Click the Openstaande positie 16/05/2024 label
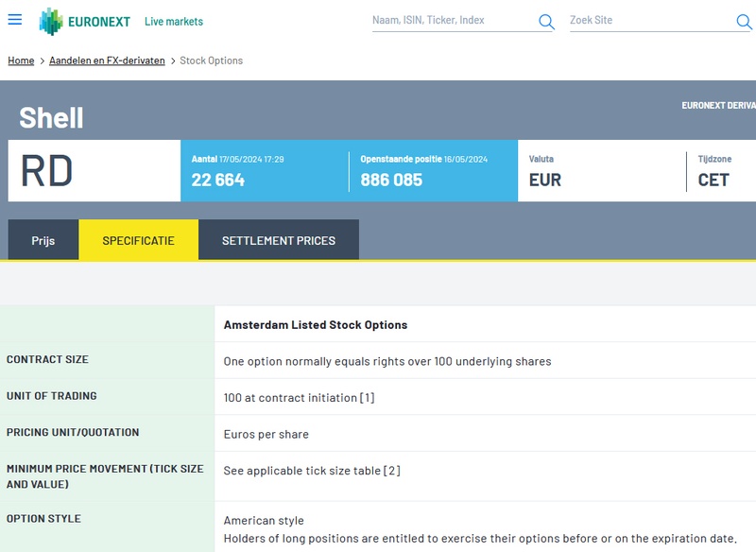This screenshot has height=552, width=756. (423, 159)
